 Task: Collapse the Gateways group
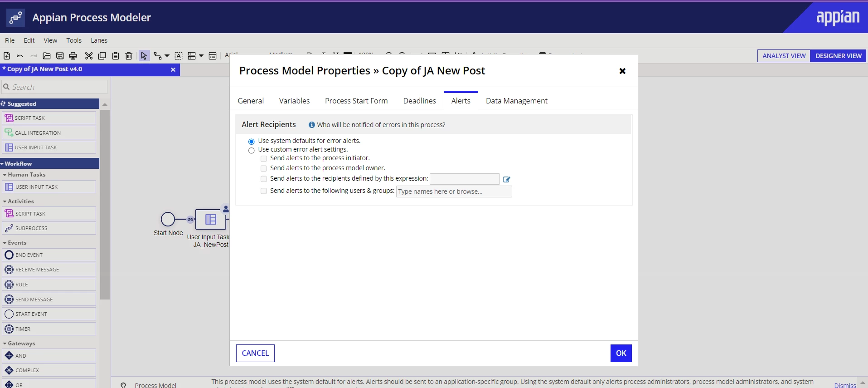coord(5,344)
